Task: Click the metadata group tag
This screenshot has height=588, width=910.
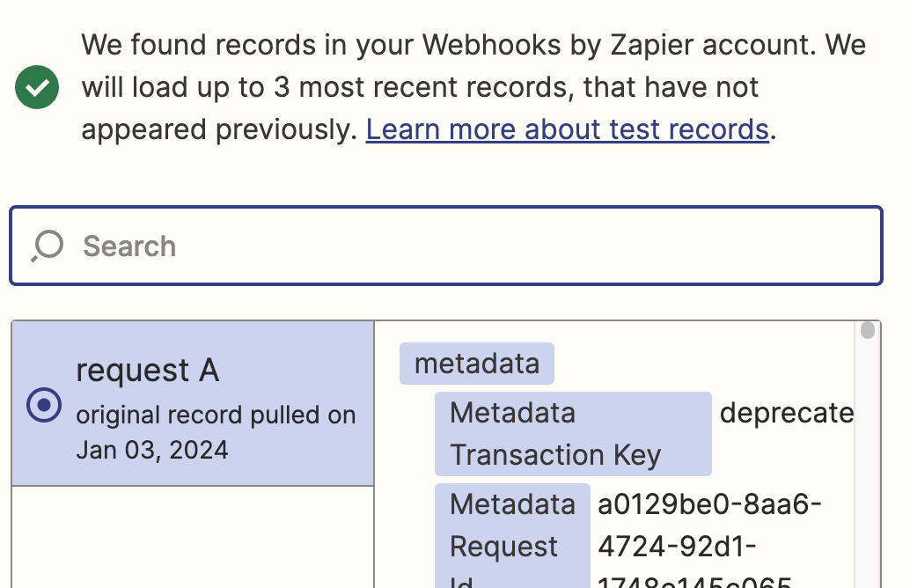Action: [476, 364]
